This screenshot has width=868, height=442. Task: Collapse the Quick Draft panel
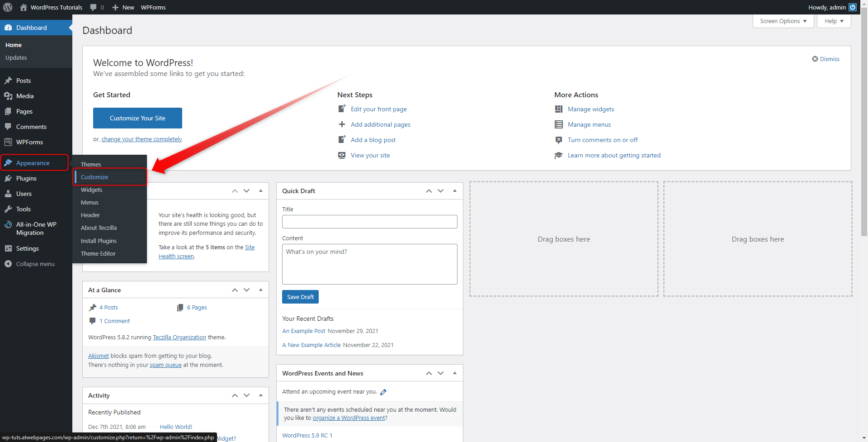coord(455,191)
